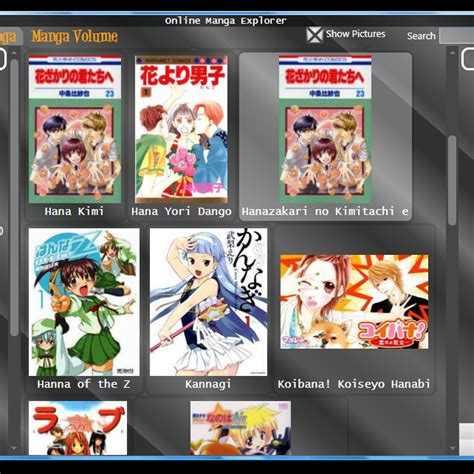Open the Hanna of the Z cover

click(84, 302)
